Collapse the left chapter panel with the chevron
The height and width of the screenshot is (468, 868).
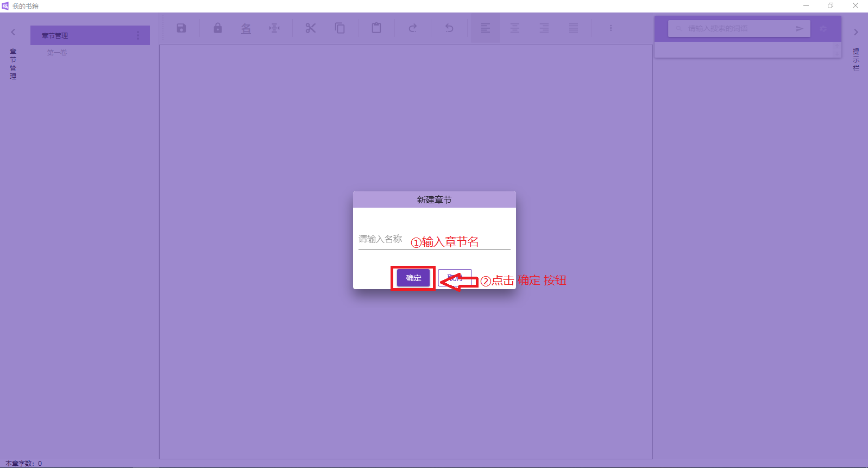click(x=13, y=32)
